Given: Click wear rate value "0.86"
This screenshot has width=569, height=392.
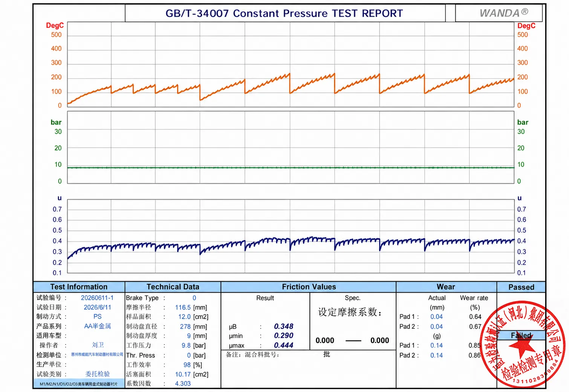Looking at the screenshot, I should click(474, 355).
